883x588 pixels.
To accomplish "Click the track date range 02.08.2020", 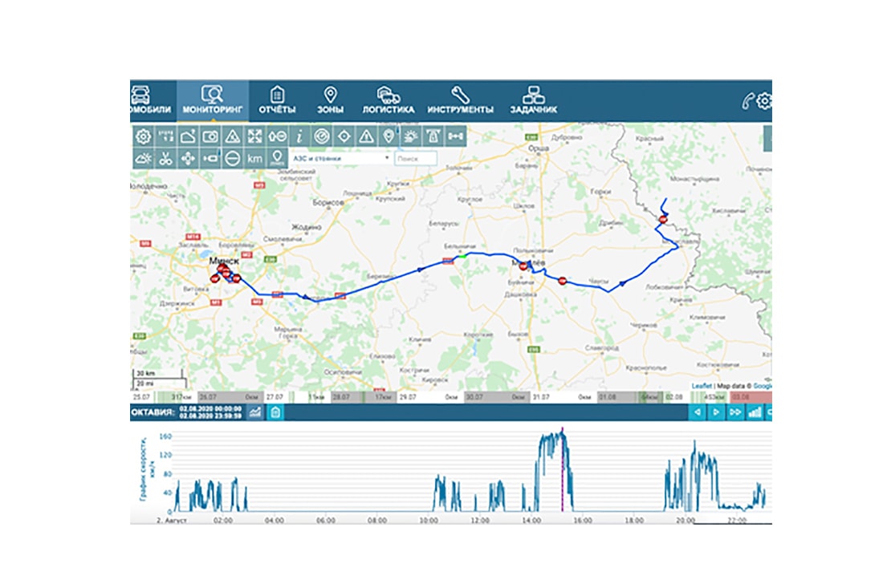I will click(210, 412).
